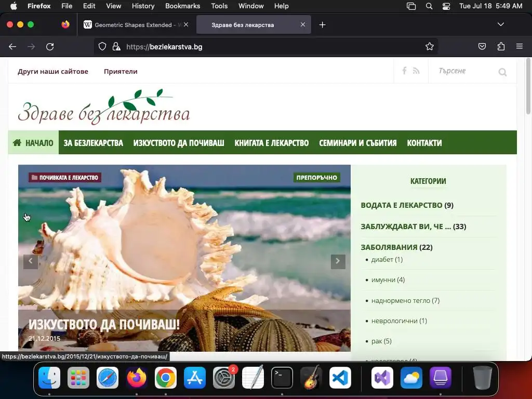This screenshot has width=532, height=399.
Task: Open the weather cloud app in Dock
Action: click(x=411, y=378)
